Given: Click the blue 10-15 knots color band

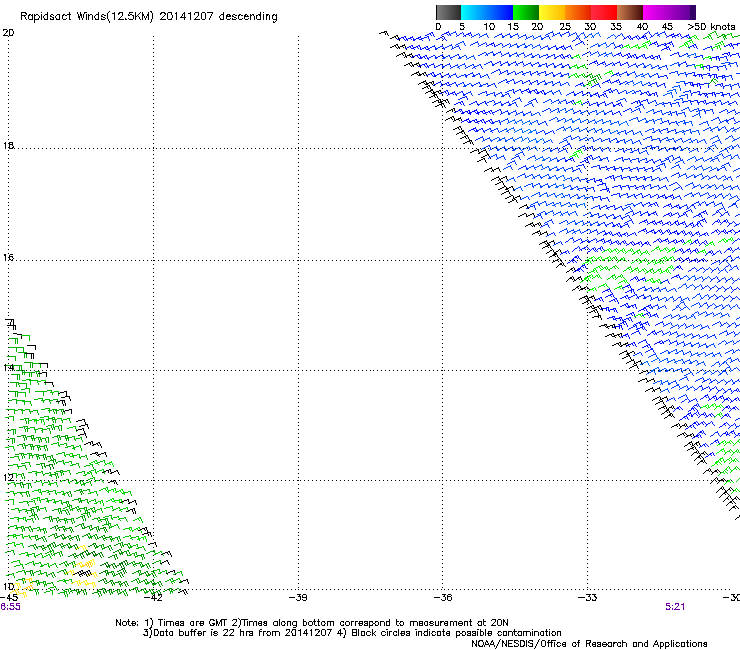Looking at the screenshot, I should (500, 12).
